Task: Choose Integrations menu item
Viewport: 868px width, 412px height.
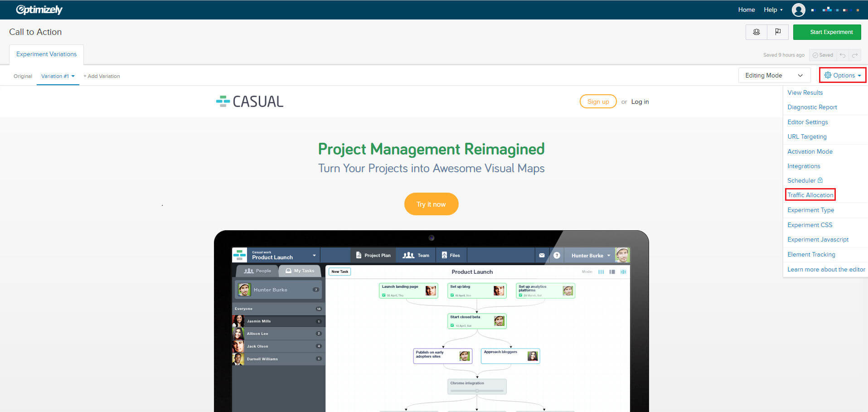Action: 804,166
